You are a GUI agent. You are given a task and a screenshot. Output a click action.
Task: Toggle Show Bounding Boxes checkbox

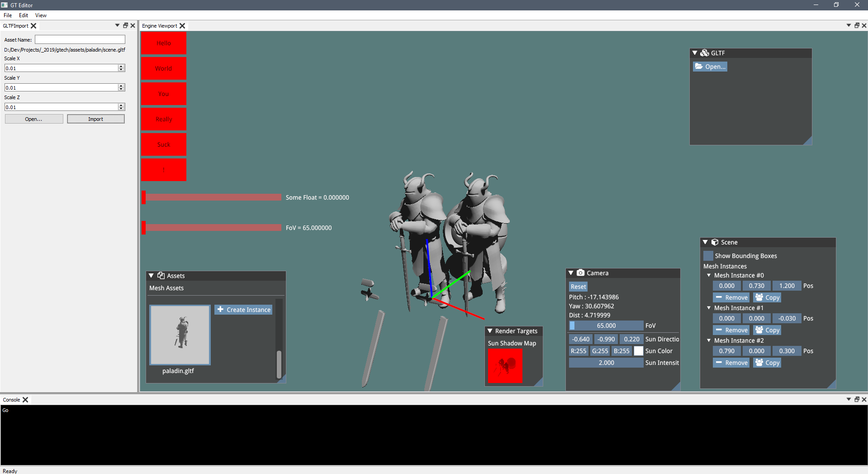708,256
